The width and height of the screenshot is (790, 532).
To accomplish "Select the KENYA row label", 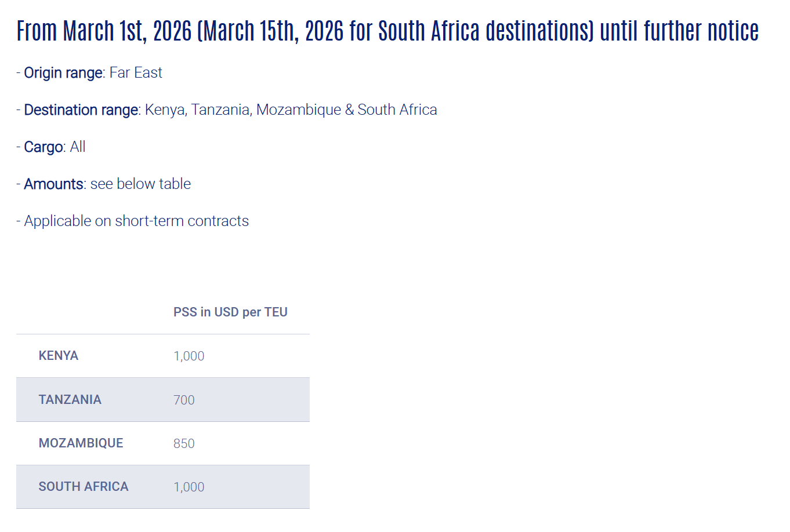I will point(59,356).
